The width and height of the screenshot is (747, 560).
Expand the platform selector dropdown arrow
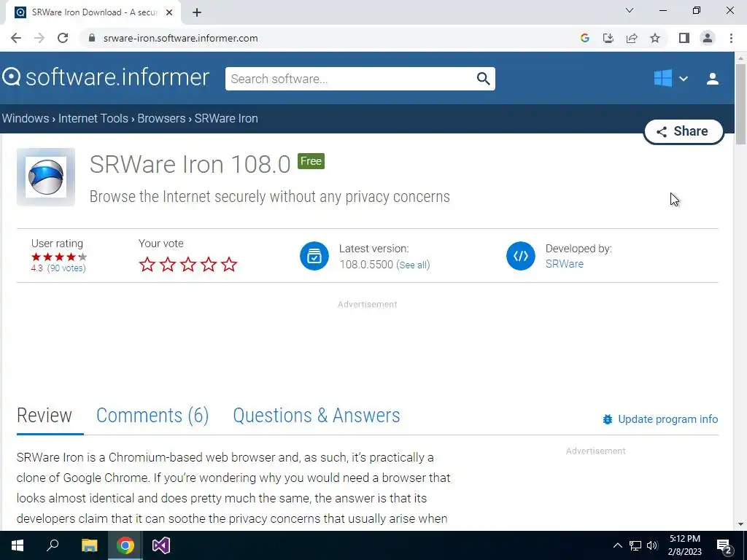683,79
